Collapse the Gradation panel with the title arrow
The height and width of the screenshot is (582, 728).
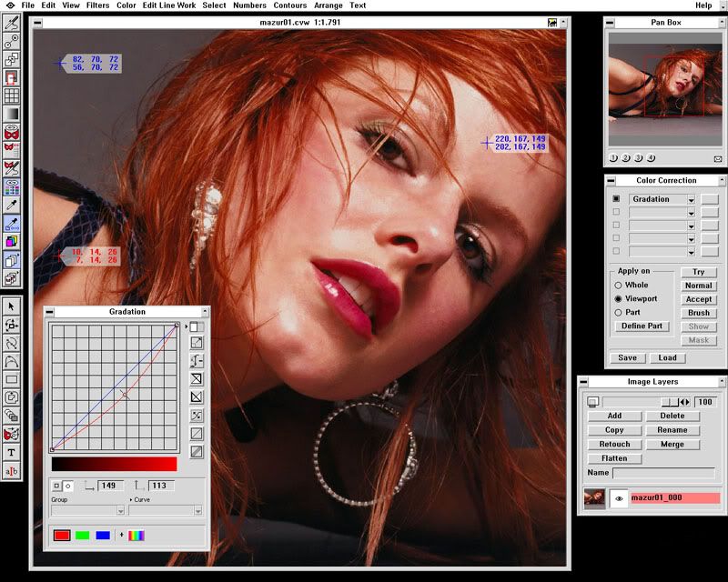pyautogui.click(x=205, y=311)
